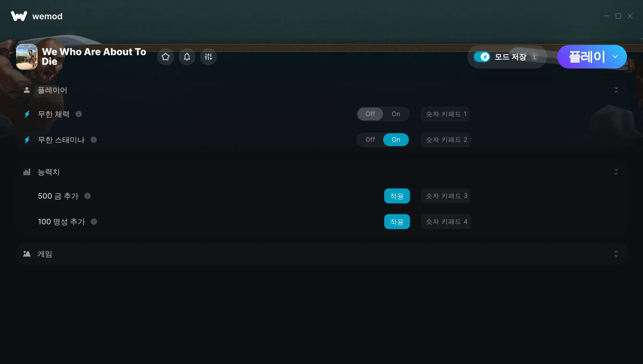Open the notification bell icon
Viewport: 643px width, 364px height.
click(x=187, y=57)
